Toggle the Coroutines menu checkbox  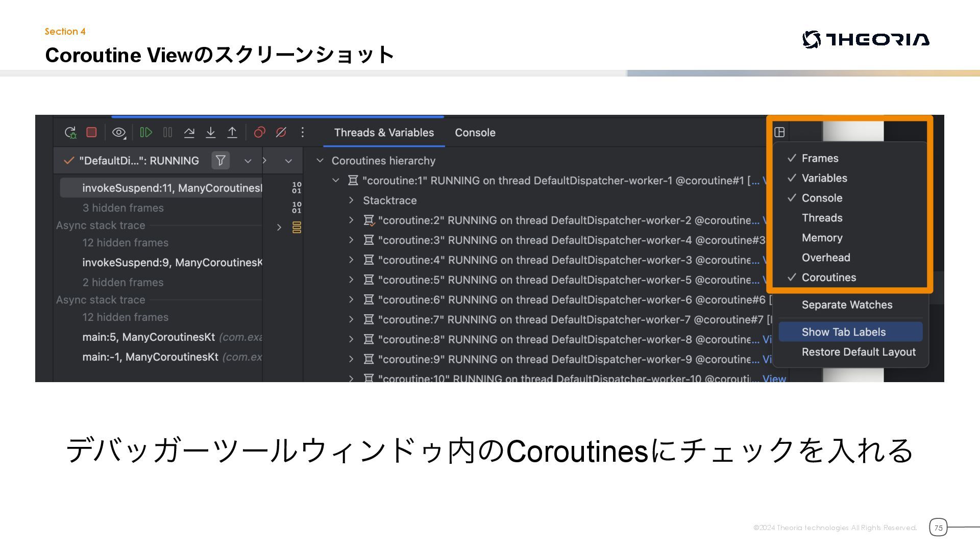pyautogui.click(x=828, y=278)
